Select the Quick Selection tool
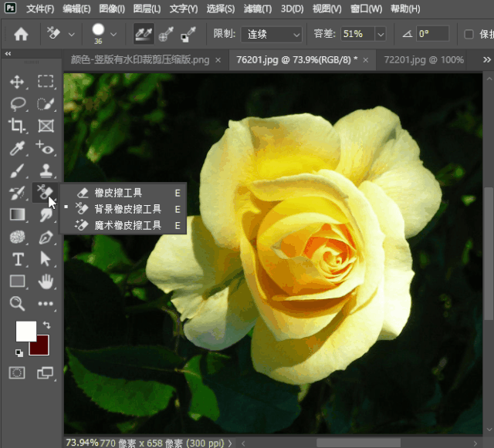The width and height of the screenshot is (494, 448). tap(46, 104)
